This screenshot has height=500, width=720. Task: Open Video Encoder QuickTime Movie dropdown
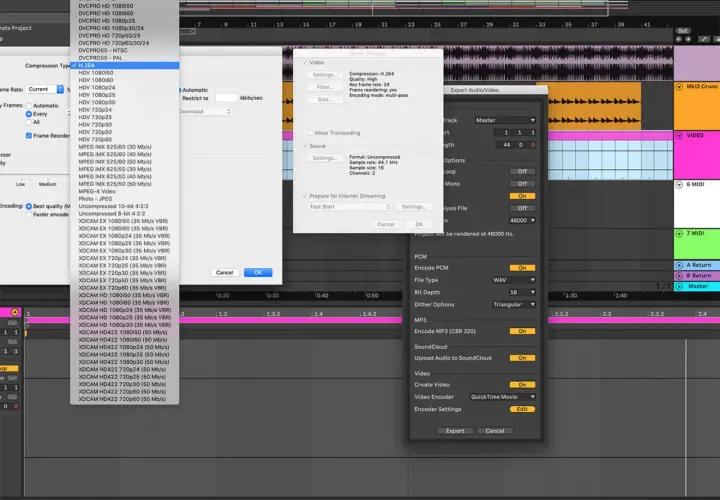point(502,397)
